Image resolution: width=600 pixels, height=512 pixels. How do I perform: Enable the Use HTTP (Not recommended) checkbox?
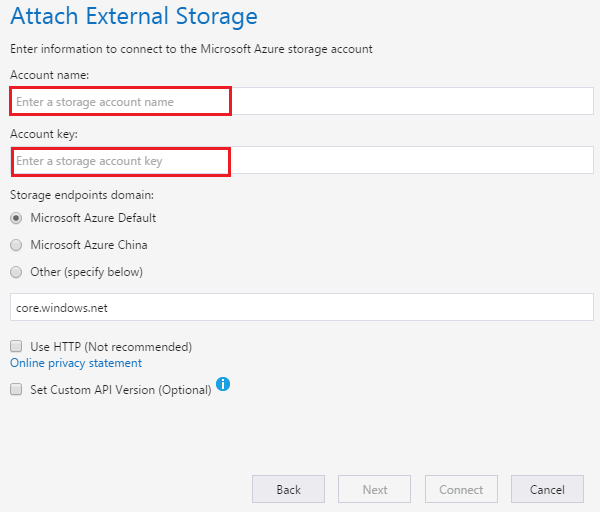point(16,347)
